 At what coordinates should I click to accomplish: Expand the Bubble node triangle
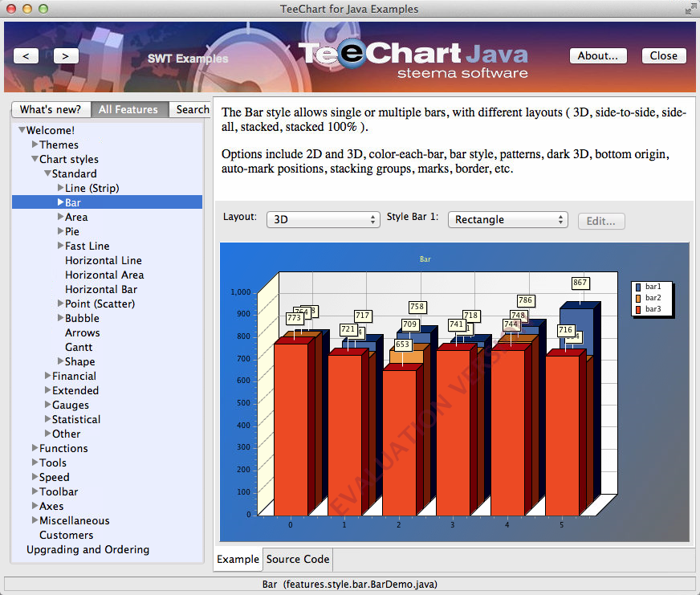click(x=60, y=318)
